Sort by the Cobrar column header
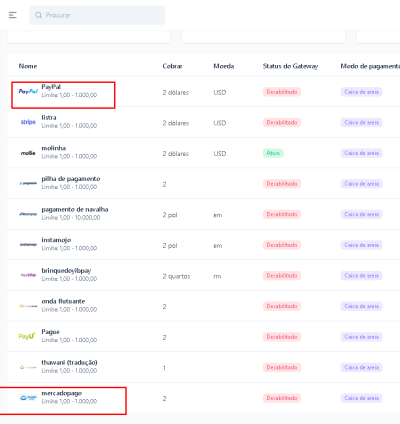This screenshot has height=424, width=400. pos(172,66)
